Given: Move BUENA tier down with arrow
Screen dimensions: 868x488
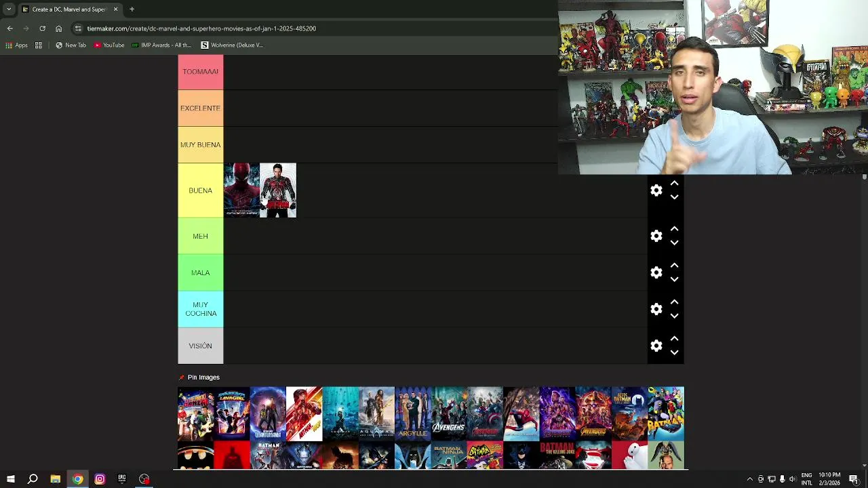Looking at the screenshot, I should (x=674, y=197).
